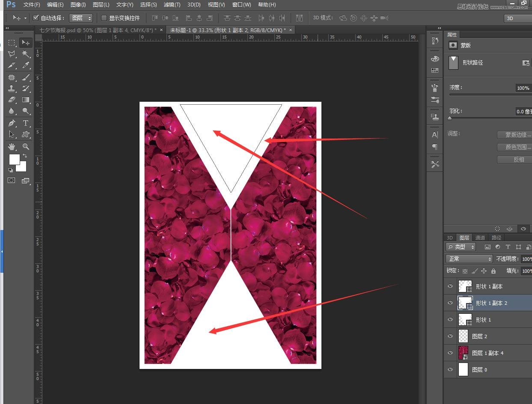Open the 类型 layer filter dropdown
The image size is (532, 404).
click(461, 247)
